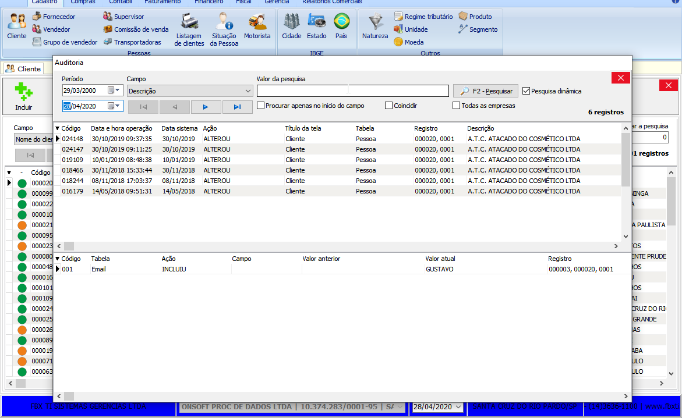The image size is (682, 418).
Task: Expand the upper grid Código column menu
Action: (57, 128)
